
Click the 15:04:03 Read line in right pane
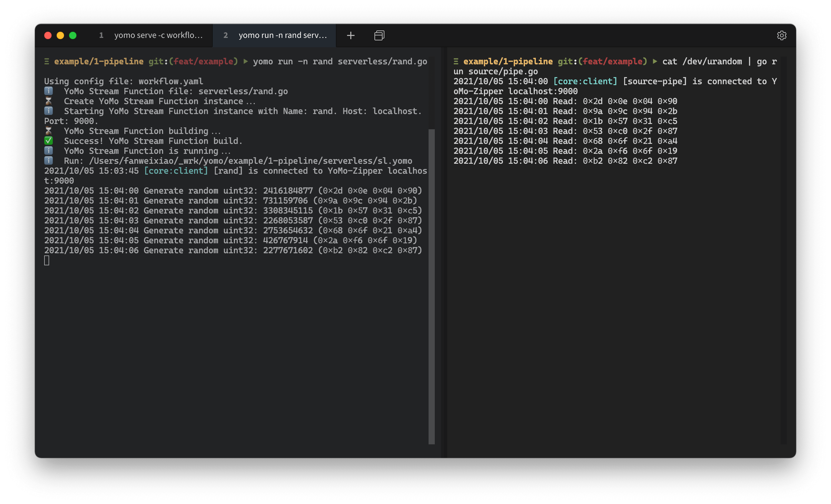[x=565, y=131]
